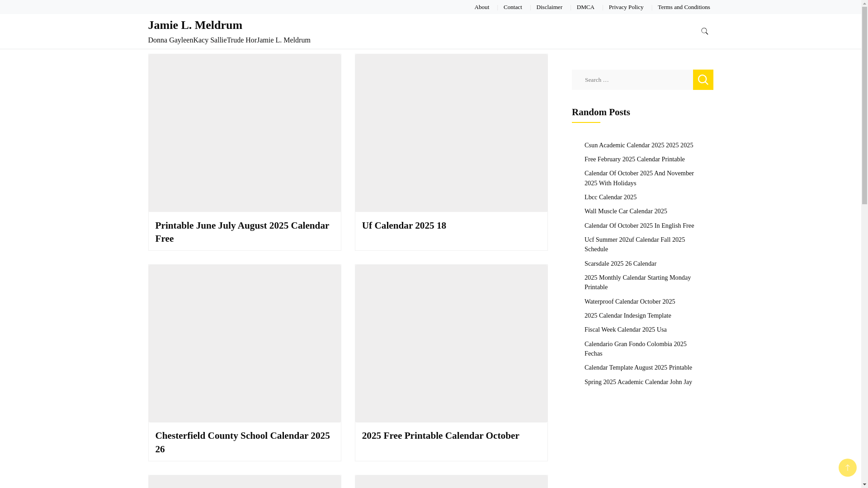Open 2025 Calendar Indesign Template link
The width and height of the screenshot is (868, 488).
point(627,315)
